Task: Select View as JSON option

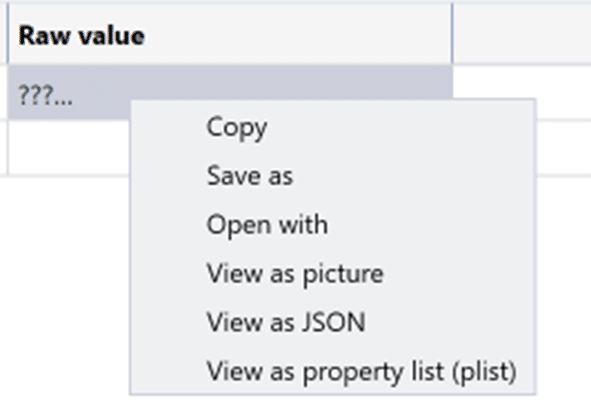Action: (286, 322)
